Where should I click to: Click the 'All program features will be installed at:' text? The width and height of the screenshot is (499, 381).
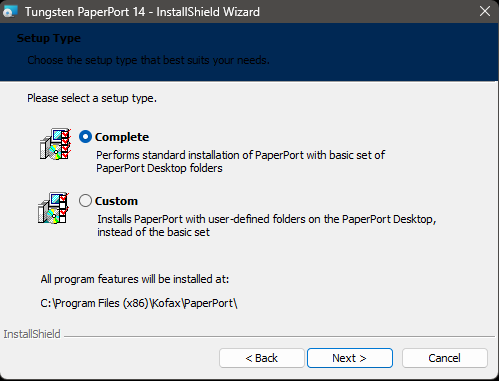pos(135,279)
